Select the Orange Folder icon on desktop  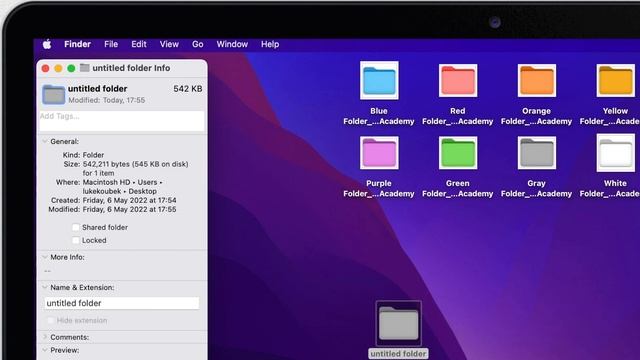click(537, 80)
